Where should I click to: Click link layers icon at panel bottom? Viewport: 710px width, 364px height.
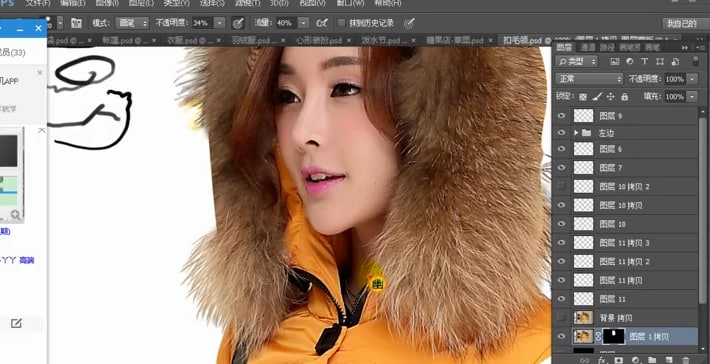(x=584, y=360)
